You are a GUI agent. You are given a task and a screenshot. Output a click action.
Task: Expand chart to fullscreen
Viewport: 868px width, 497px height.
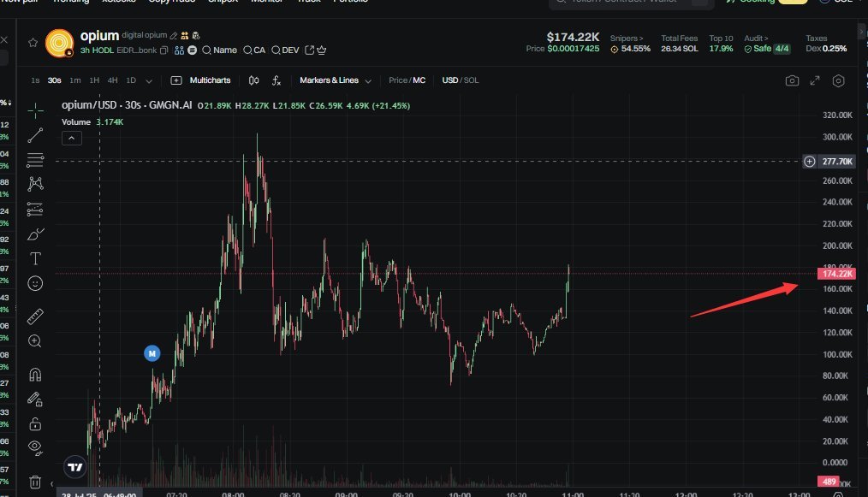point(815,80)
